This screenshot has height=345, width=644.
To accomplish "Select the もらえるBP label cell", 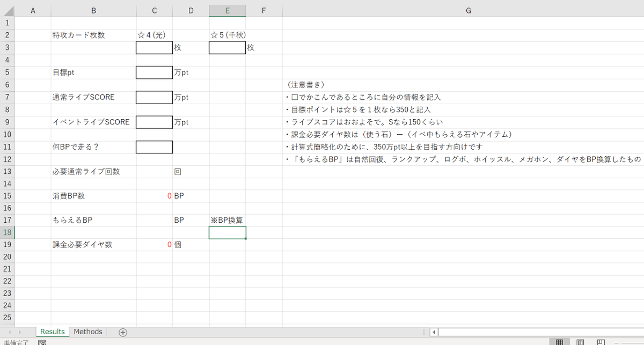I will pyautogui.click(x=94, y=220).
